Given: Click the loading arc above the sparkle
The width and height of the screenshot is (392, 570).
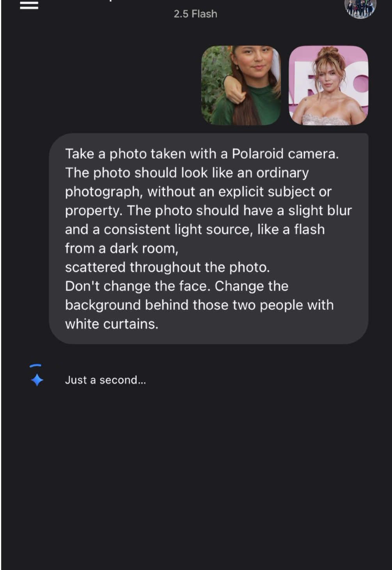Looking at the screenshot, I should pyautogui.click(x=35, y=366).
